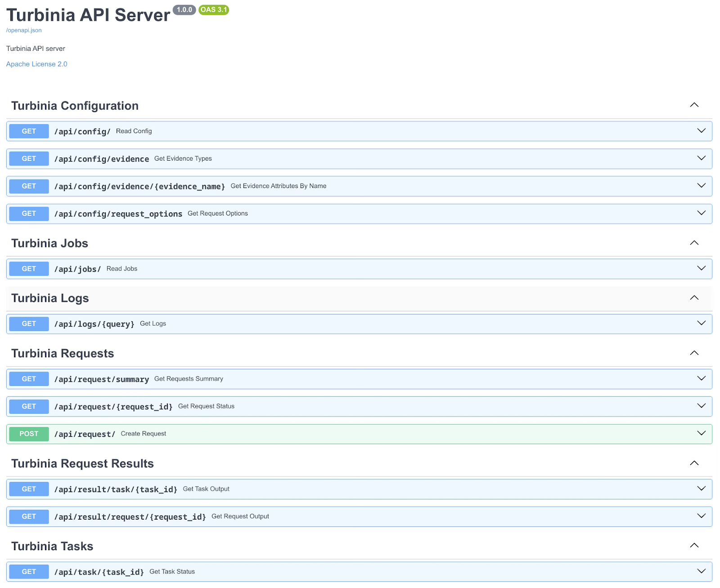
Task: Click GET badge for /api/config/evidence/{evidence_name}
Action: (x=29, y=186)
